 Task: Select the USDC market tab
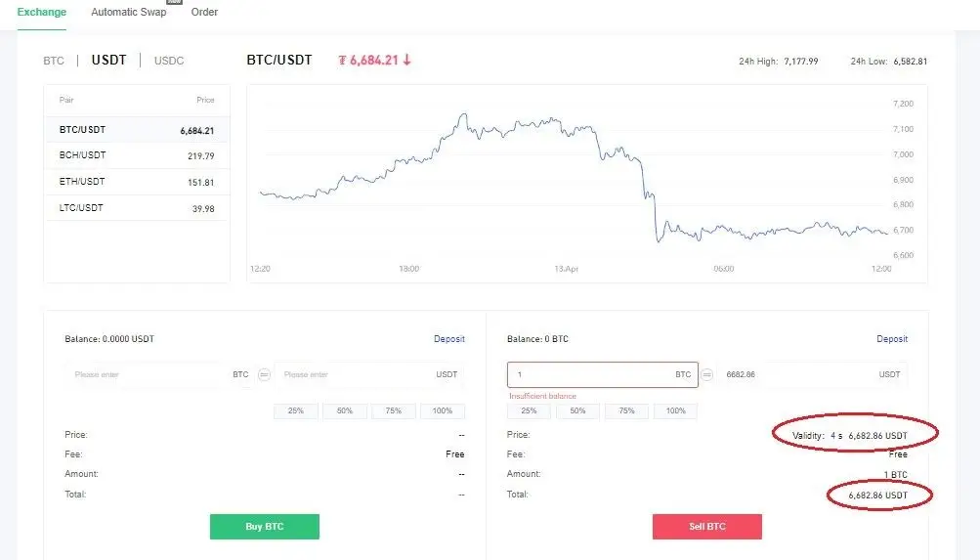[169, 61]
